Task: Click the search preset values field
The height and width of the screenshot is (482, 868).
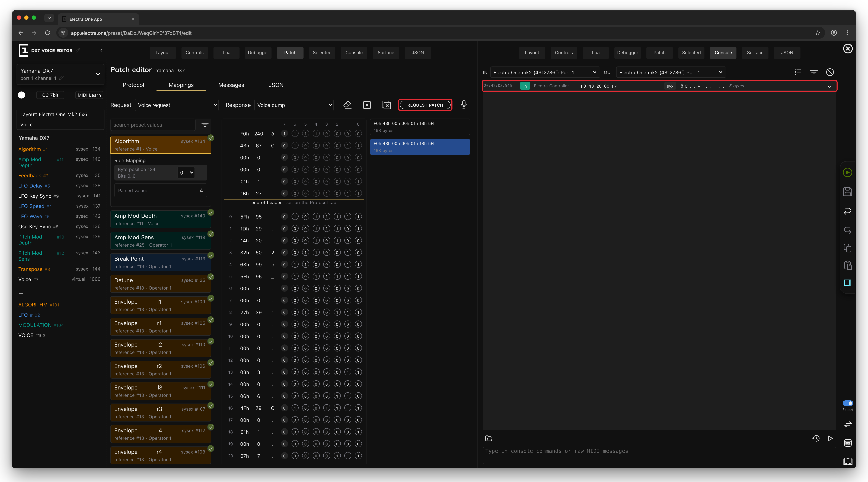Action: tap(153, 125)
